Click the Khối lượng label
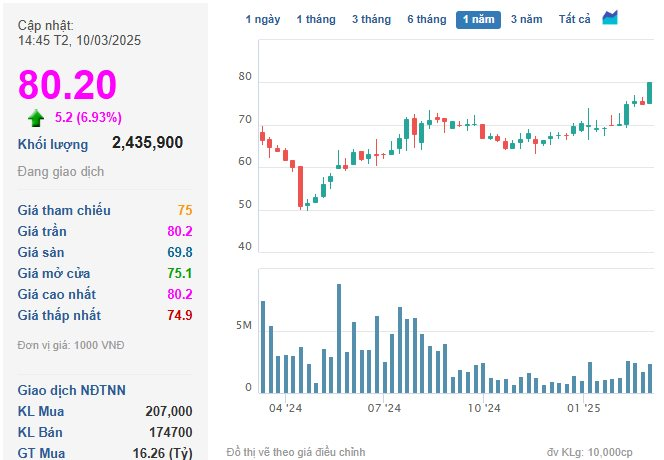Image resolution: width=664 pixels, height=460 pixels. pos(53,144)
